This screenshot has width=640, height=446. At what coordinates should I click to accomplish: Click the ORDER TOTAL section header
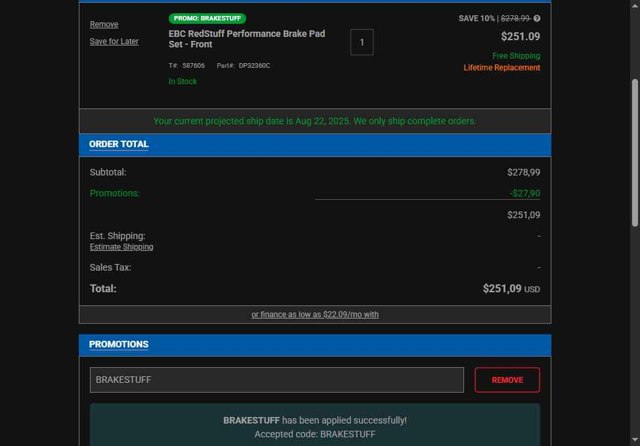tap(119, 144)
